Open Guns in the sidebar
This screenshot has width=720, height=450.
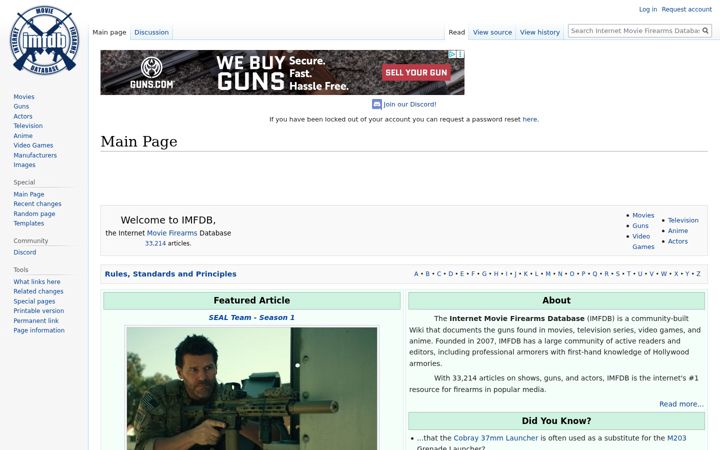point(21,106)
